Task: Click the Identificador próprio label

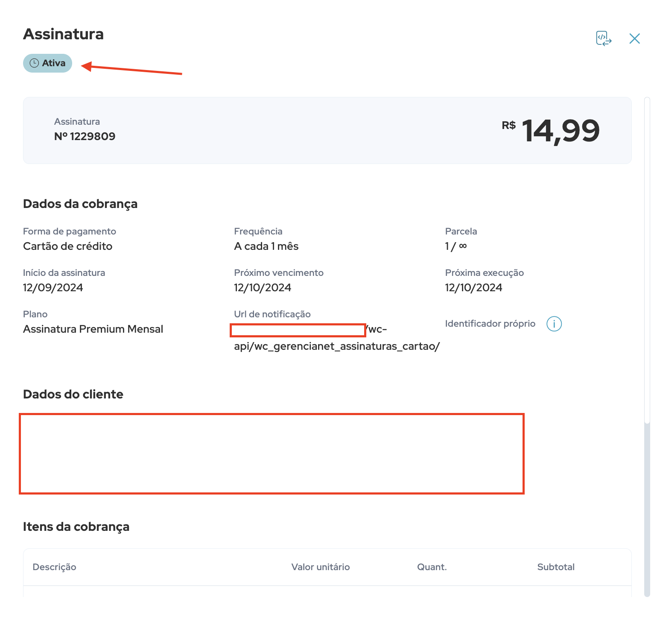Action: click(x=490, y=324)
